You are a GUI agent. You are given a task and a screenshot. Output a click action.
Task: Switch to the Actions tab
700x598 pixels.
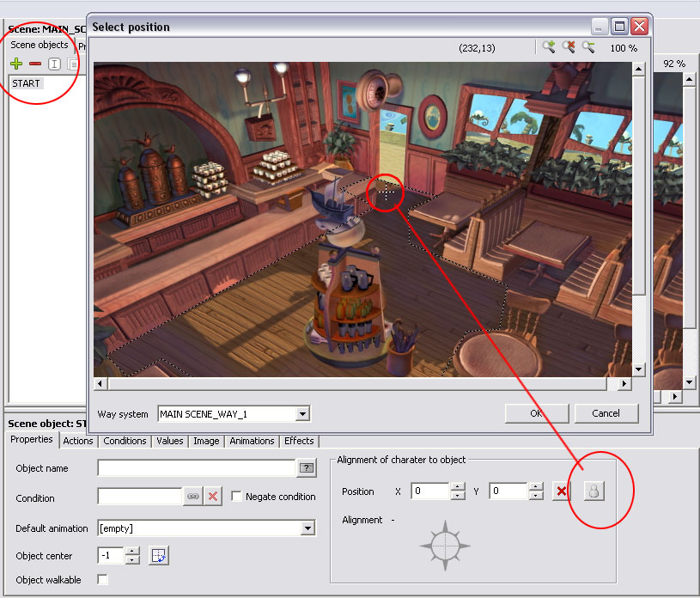pyautogui.click(x=78, y=441)
